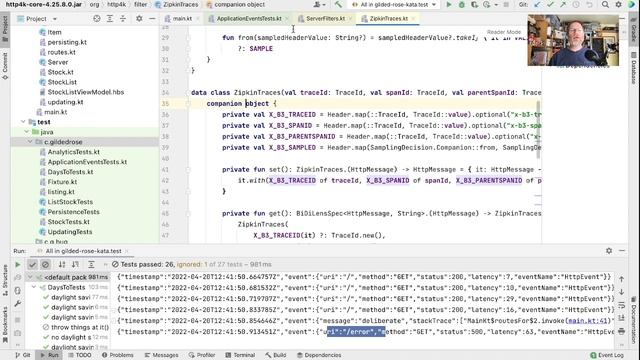Open main.kt:41 stack trace link
The height and width of the screenshot is (360, 640).
coord(588,321)
